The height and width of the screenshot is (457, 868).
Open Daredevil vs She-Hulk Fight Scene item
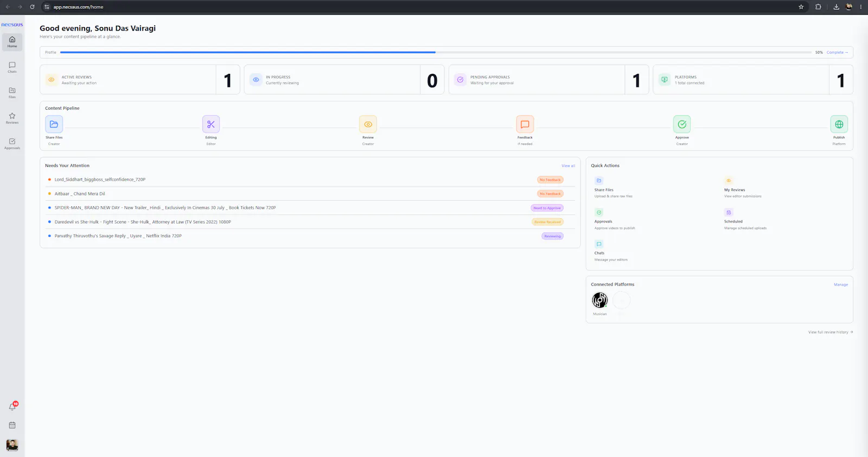310,222
